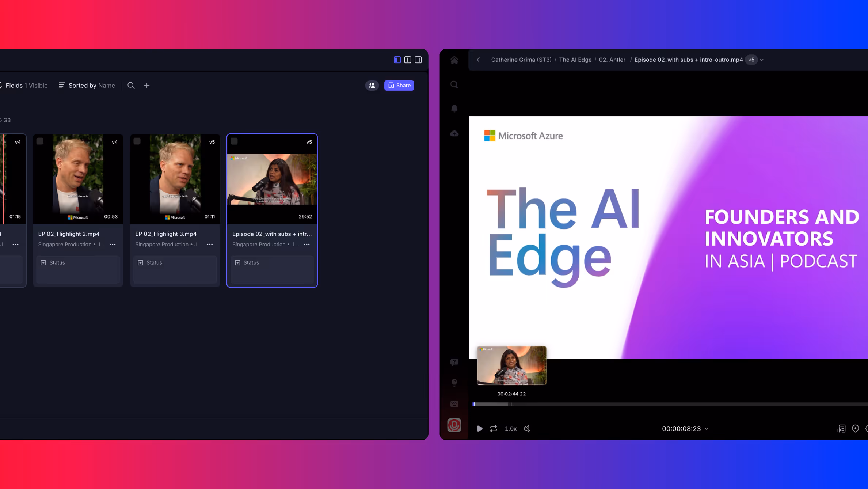Select the left-sidebar layout view icon
868x489 pixels.
(x=397, y=60)
